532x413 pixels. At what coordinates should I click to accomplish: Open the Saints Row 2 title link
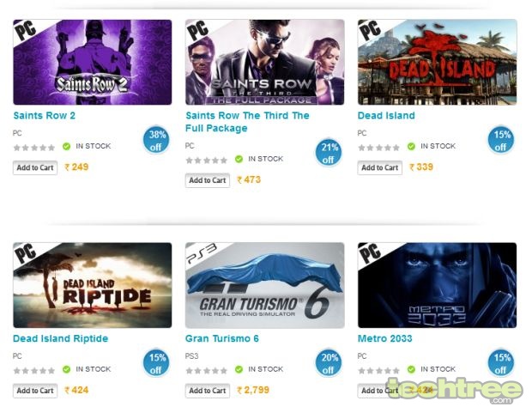45,115
